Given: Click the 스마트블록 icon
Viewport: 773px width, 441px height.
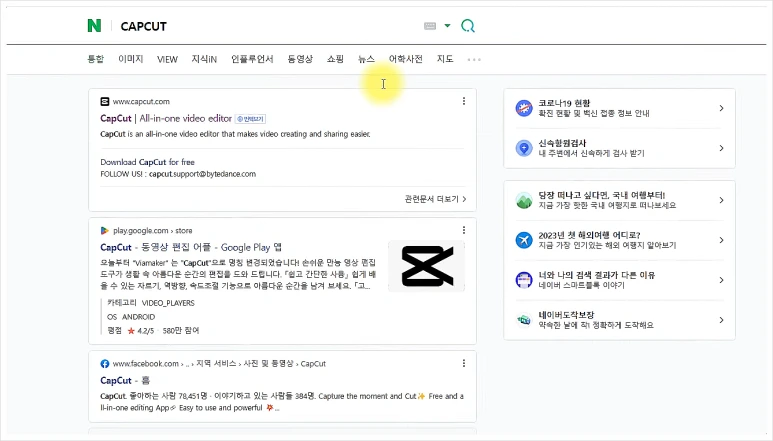Looking at the screenshot, I should coord(524,280).
